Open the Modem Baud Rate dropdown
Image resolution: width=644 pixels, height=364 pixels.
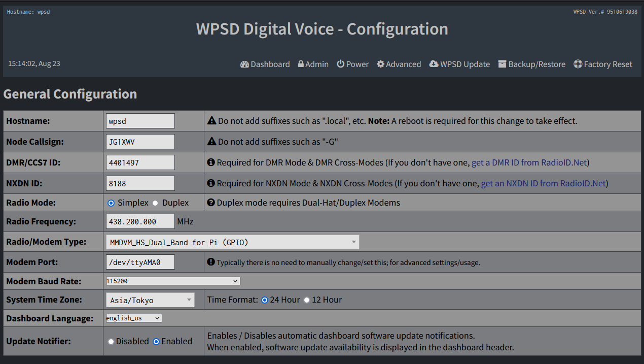173,281
